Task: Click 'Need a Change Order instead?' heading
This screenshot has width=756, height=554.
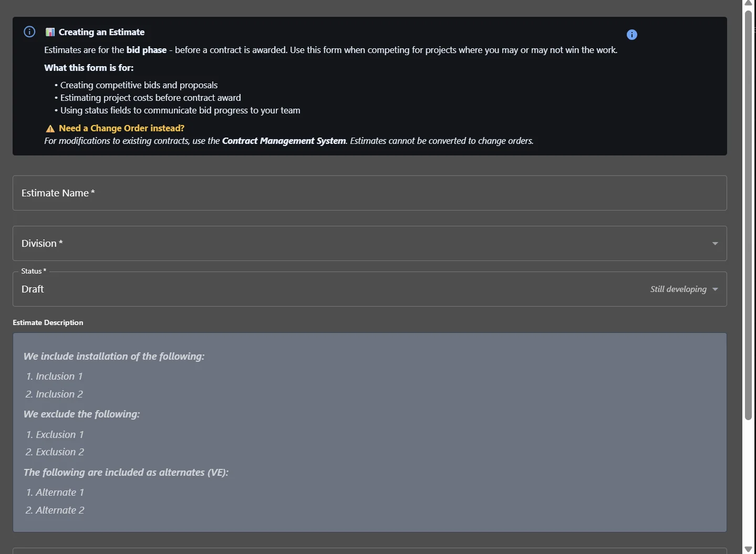Action: [121, 128]
